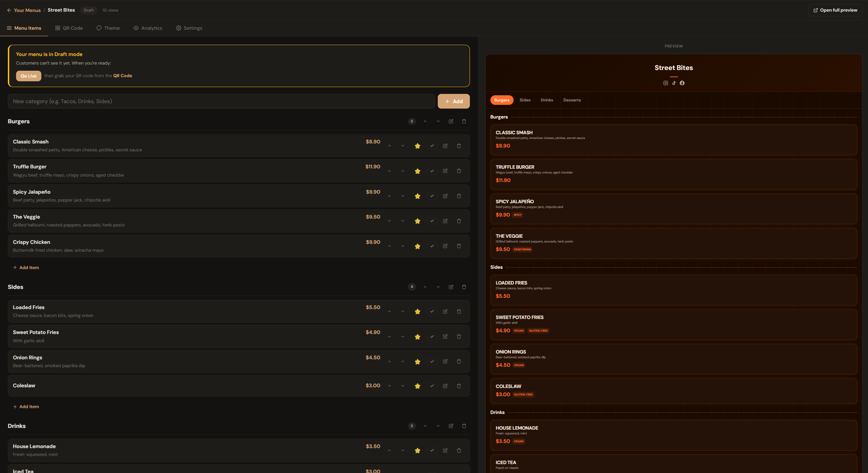This screenshot has height=473, width=868.
Task: Select Desserts tab in preview
Action: coord(572,100)
